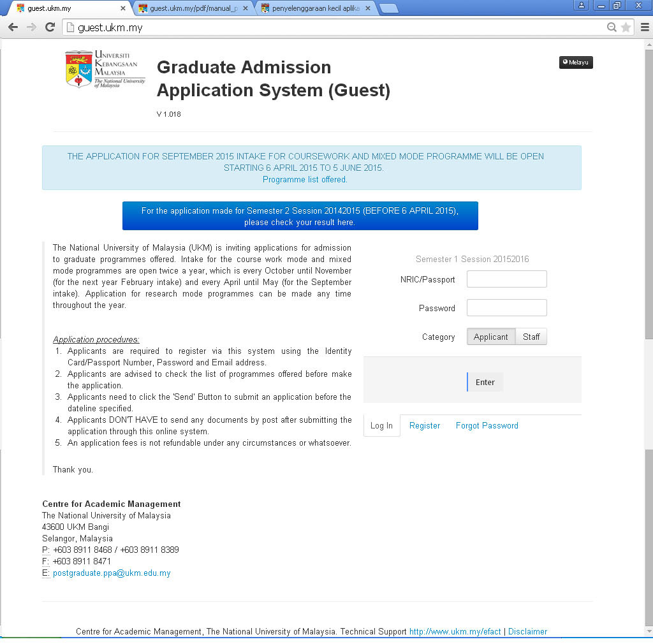Click the browser Back arrow
The height and width of the screenshot is (644, 653).
point(13,27)
